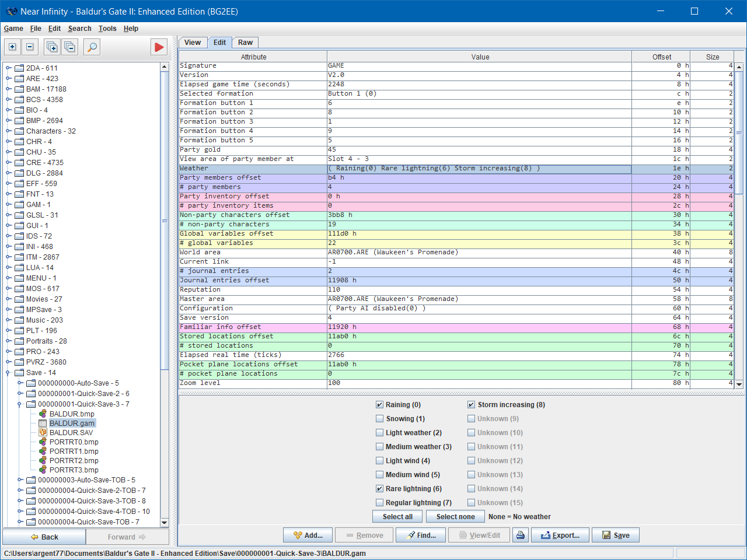This screenshot has width=747, height=560.
Task: Click the BALDUR.gam file icon
Action: click(43, 423)
